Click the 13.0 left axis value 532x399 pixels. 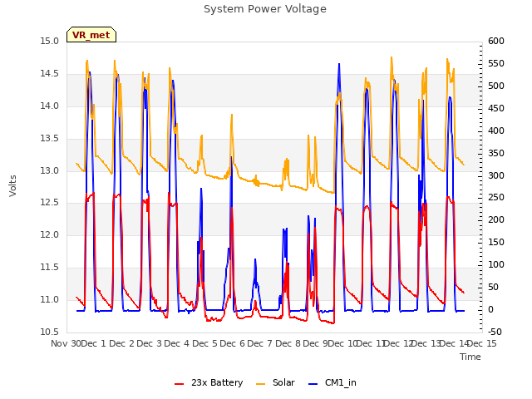pyautogui.click(x=49, y=170)
